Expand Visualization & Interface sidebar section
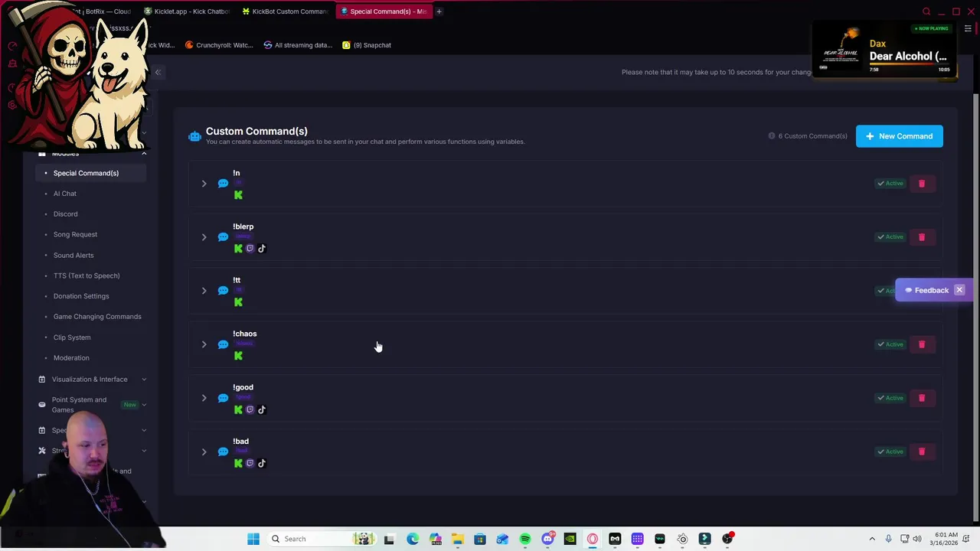 coord(92,380)
